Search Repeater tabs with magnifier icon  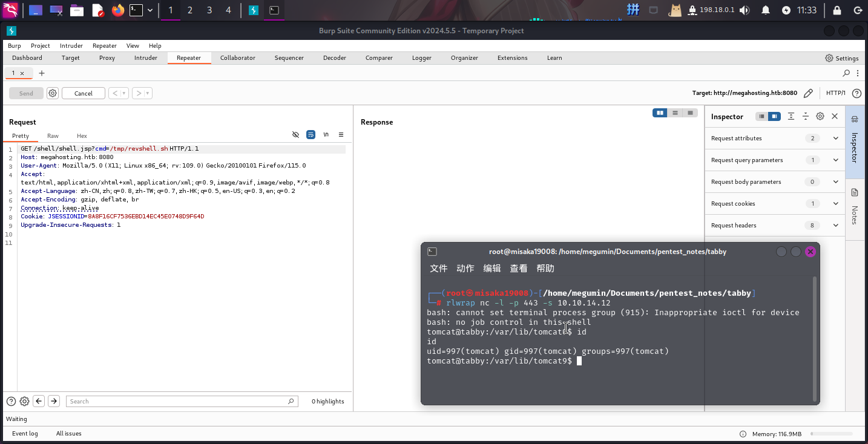(x=846, y=73)
